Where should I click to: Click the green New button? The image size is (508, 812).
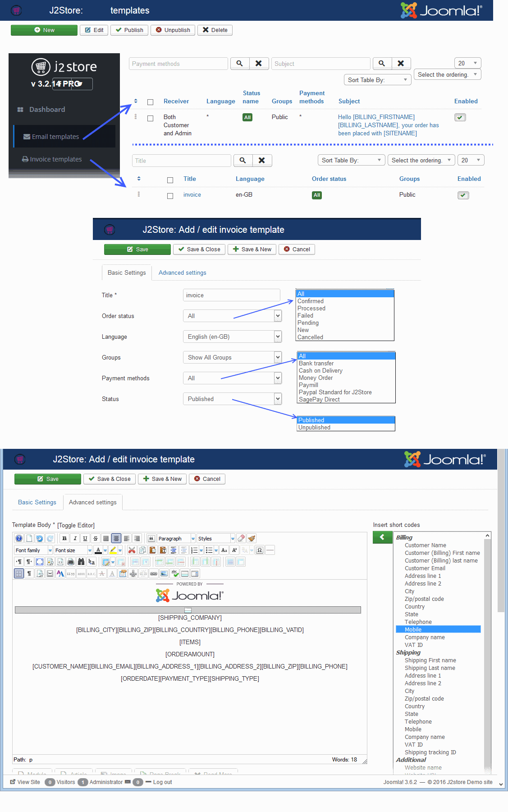click(x=44, y=30)
